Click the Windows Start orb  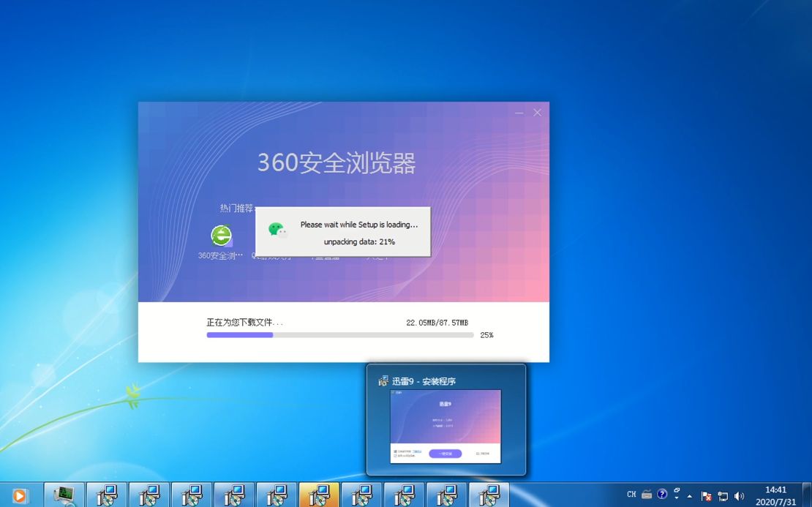pos(10,495)
